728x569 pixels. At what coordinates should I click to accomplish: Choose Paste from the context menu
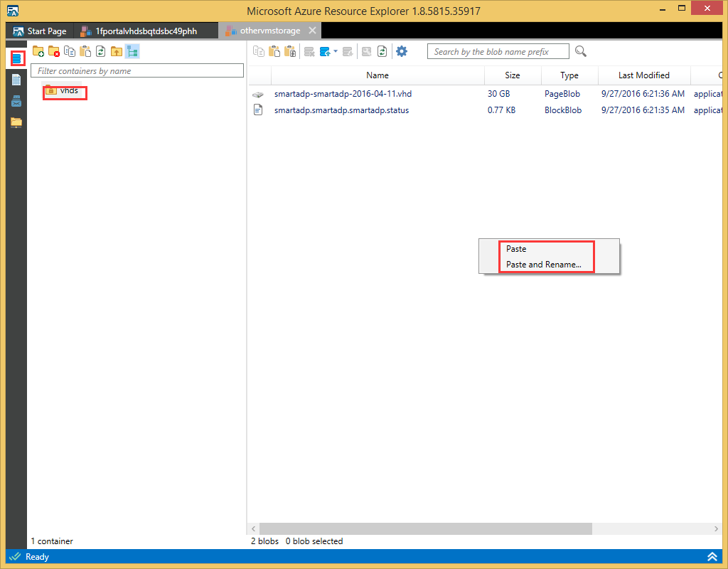pyautogui.click(x=516, y=249)
